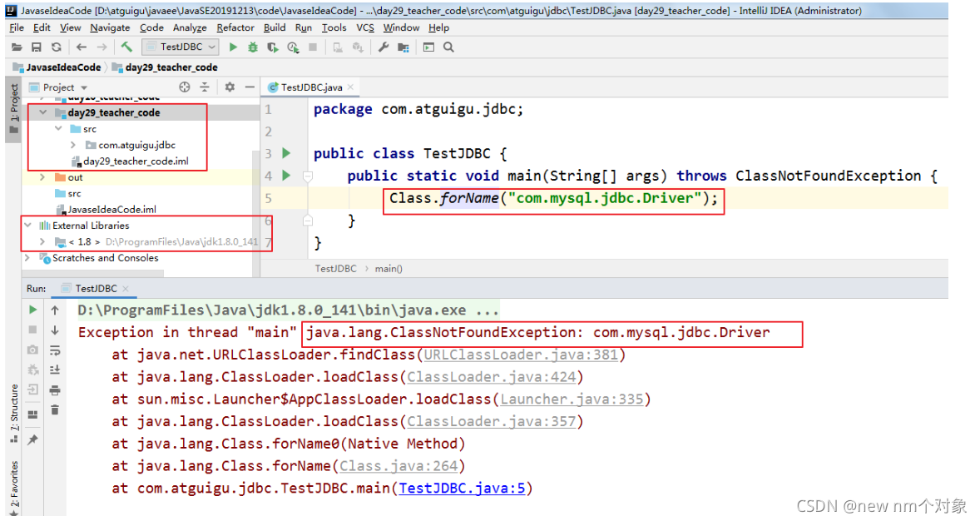The image size is (980, 521).
Task: Click the toolbar Stop square icon
Action: tap(313, 47)
